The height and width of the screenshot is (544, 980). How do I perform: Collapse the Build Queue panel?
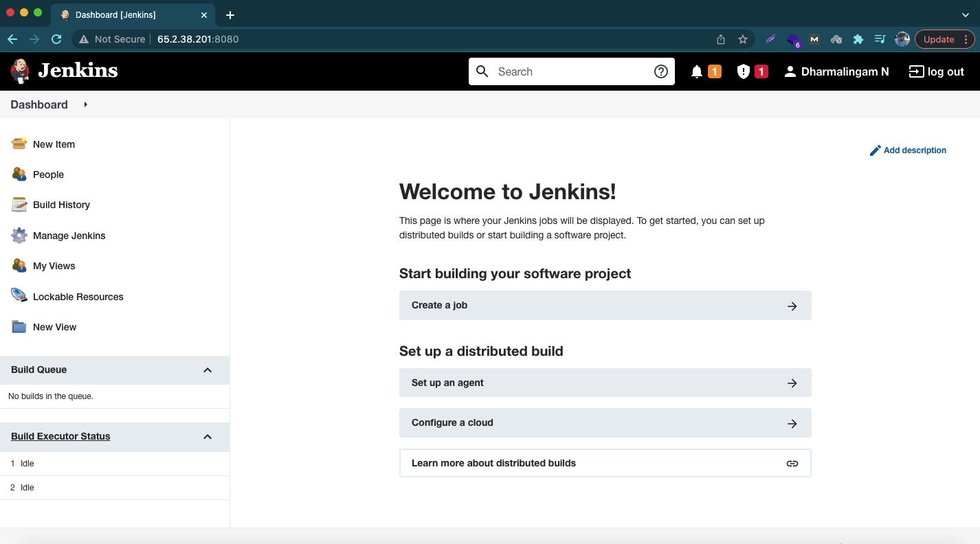coord(208,370)
